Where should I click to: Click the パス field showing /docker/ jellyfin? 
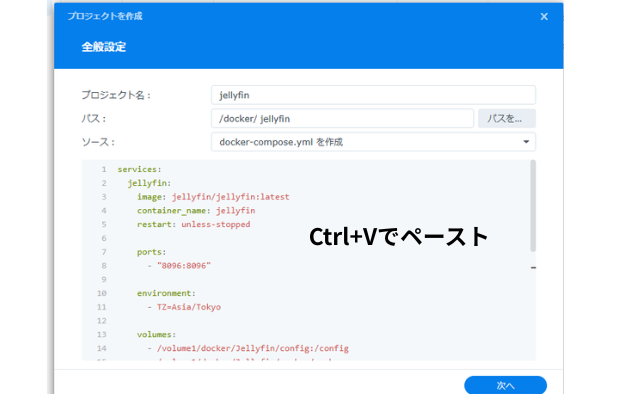click(342, 119)
